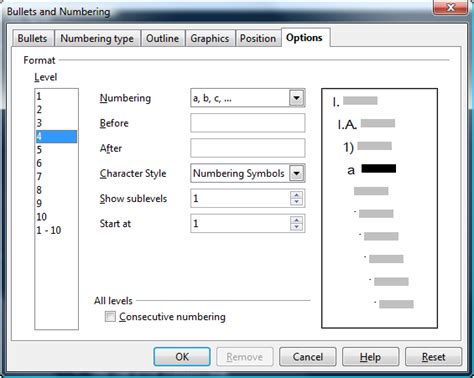Screen dimensions: 474x378
Task: Enable Consecutive numbering checkbox
Action: tap(110, 316)
